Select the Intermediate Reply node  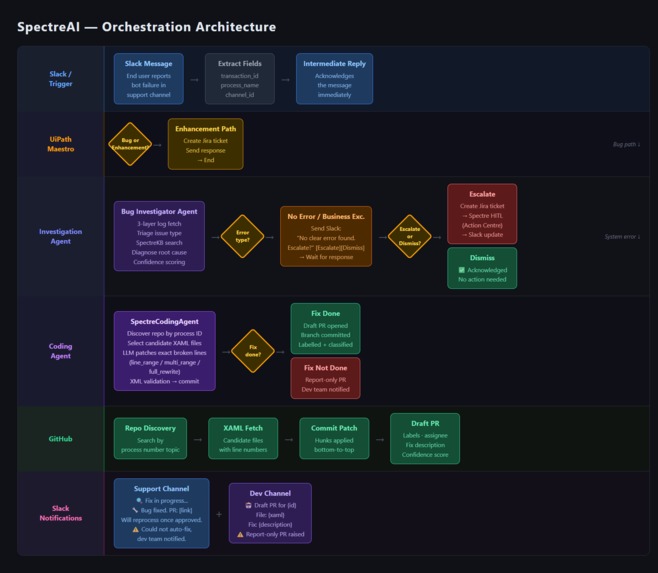pyautogui.click(x=334, y=78)
